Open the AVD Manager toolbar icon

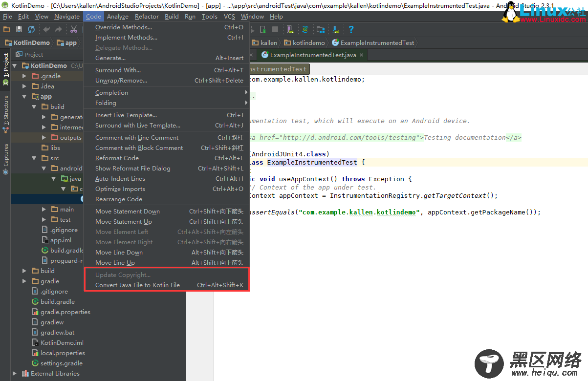290,30
